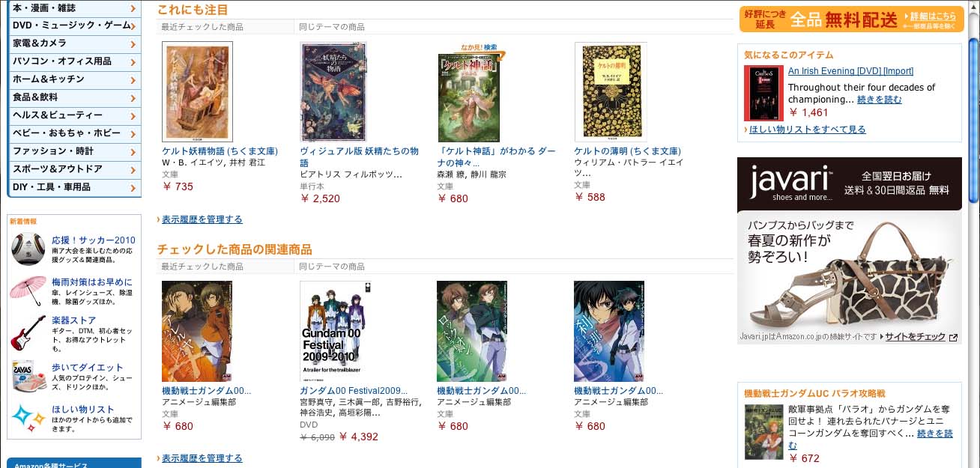980x468 pixels.
Task: Expand the DIY・工具・車用品 category arrow
Action: [x=133, y=187]
